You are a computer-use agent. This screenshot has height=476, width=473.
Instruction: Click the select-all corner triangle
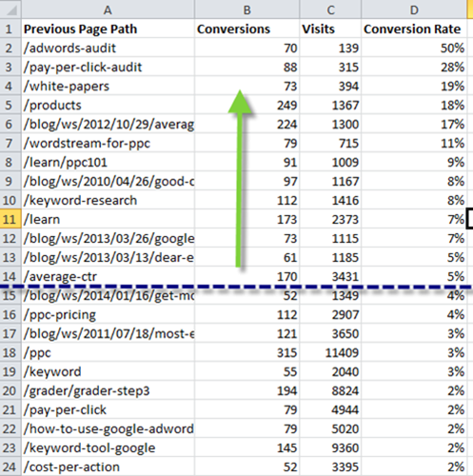coord(10,10)
